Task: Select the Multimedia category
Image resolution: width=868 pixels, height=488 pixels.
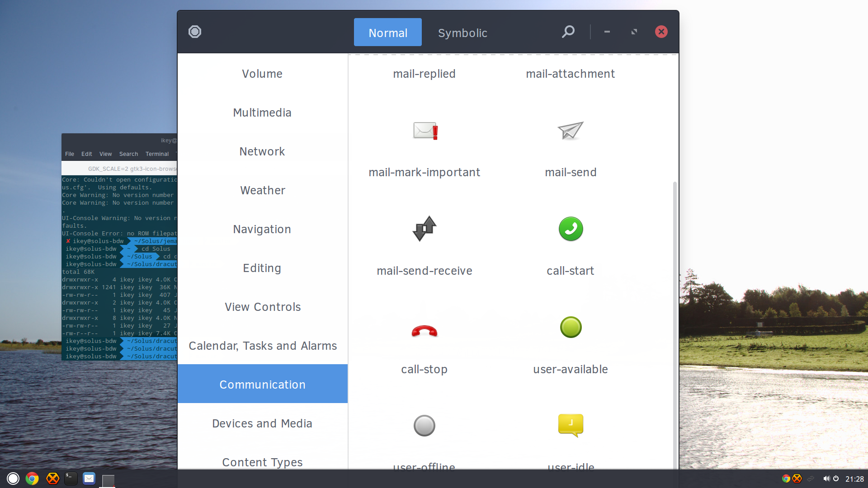Action: 262,113
